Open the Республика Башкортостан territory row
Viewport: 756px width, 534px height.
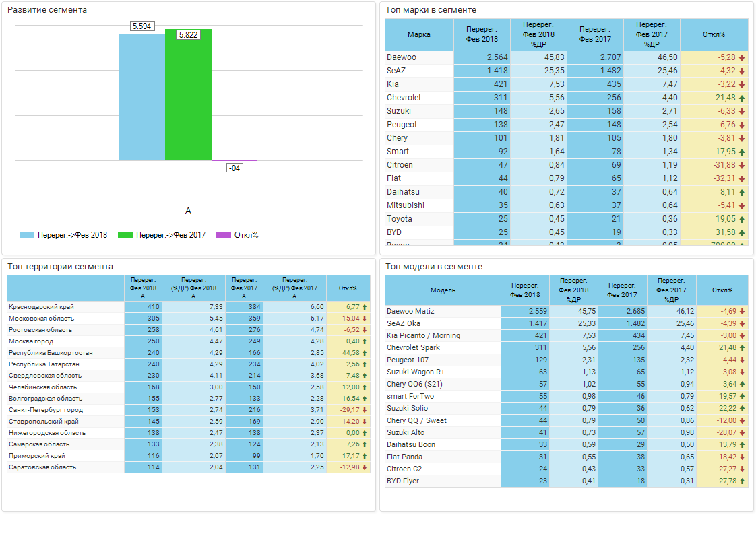point(51,353)
